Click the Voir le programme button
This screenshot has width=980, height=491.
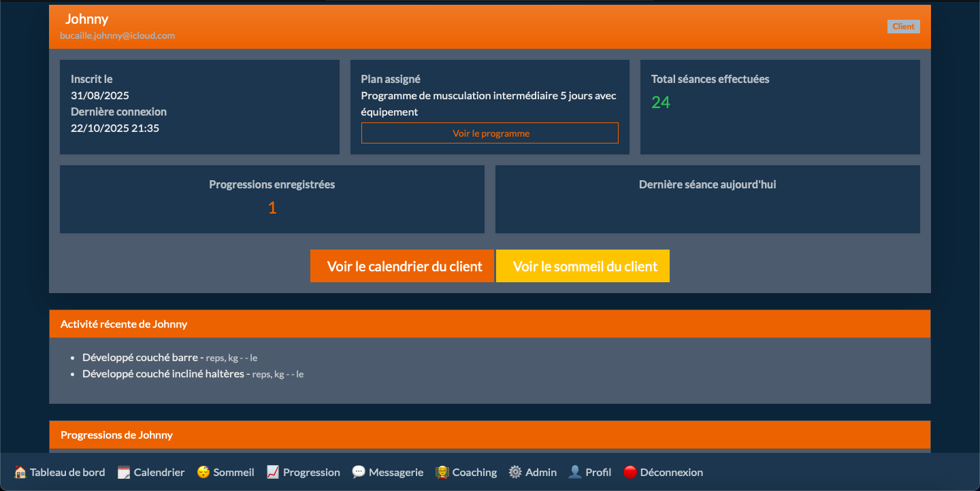tap(490, 133)
